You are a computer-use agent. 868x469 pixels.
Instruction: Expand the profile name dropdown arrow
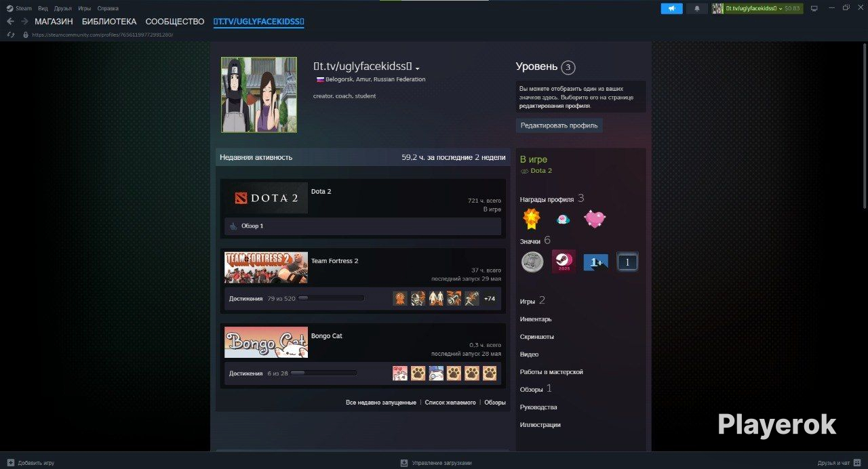point(418,68)
